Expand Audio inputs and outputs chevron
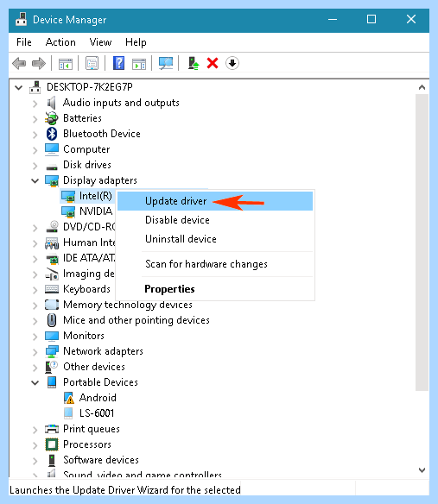Screen dimensions: 438x504 [35, 104]
